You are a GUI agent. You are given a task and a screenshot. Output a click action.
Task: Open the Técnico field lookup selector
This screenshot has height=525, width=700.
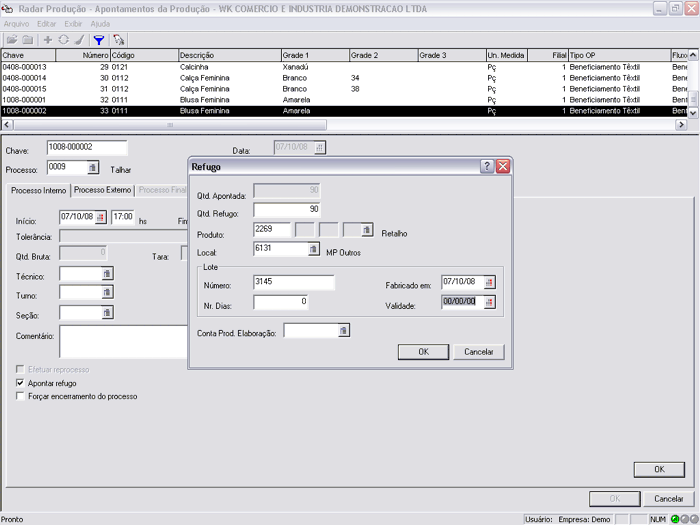pyautogui.click(x=107, y=274)
